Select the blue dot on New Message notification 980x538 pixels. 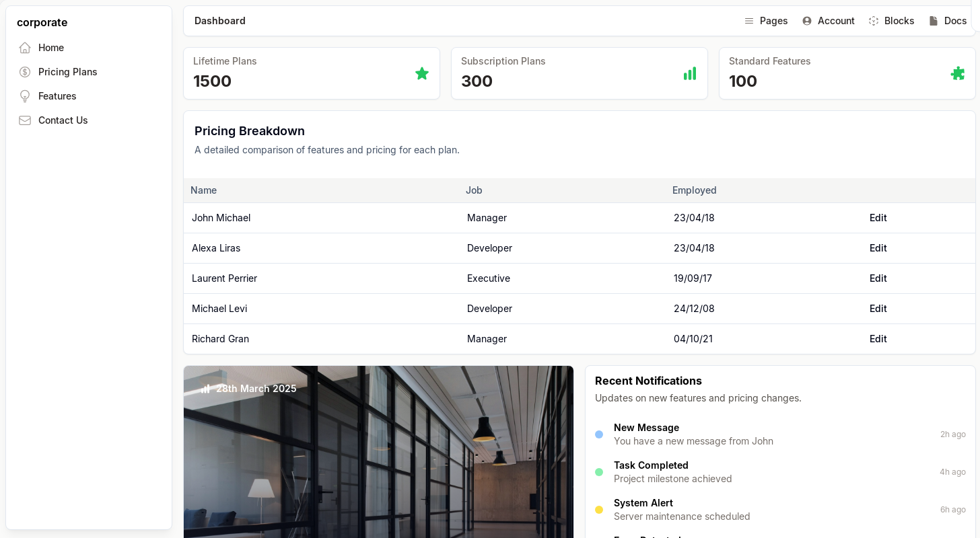[599, 434]
